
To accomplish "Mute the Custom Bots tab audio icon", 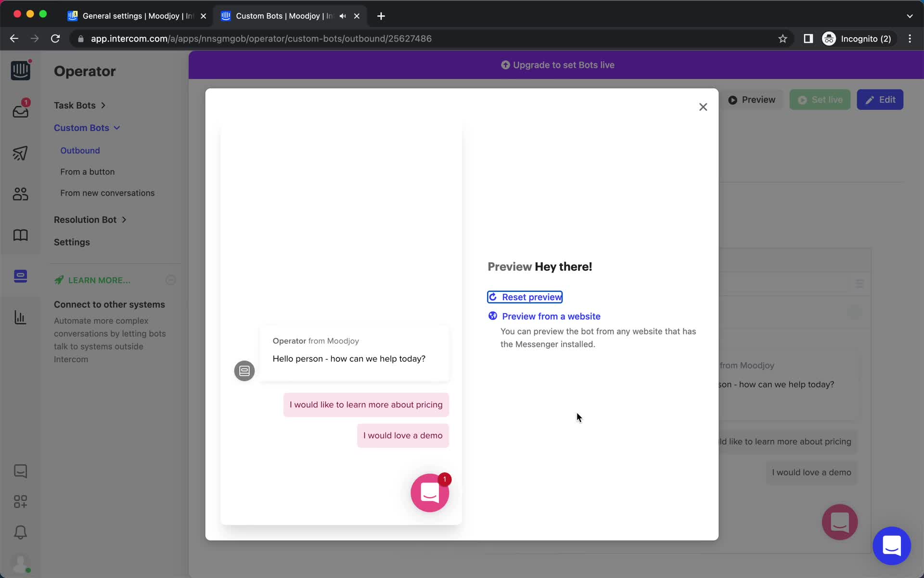I will click(343, 16).
